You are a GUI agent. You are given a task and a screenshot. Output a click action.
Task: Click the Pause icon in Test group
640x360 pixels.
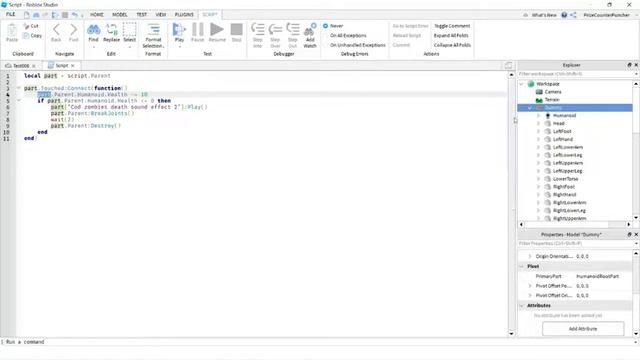point(198,29)
